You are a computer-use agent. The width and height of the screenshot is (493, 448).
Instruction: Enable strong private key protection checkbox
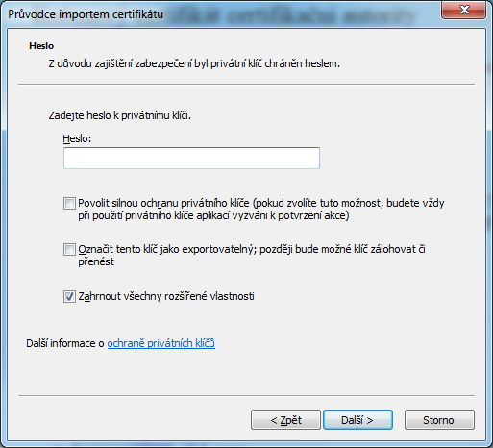coord(69,204)
